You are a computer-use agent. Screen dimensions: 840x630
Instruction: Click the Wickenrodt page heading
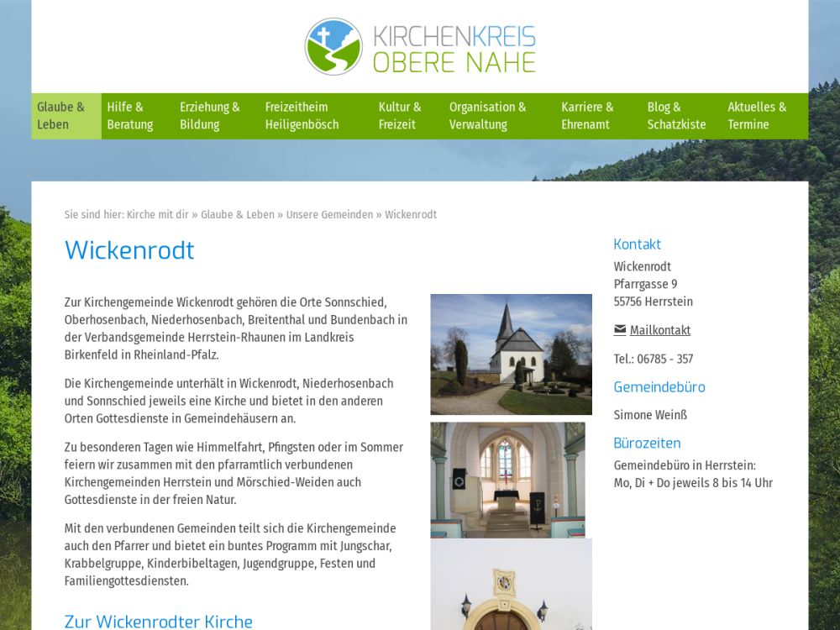(x=129, y=250)
